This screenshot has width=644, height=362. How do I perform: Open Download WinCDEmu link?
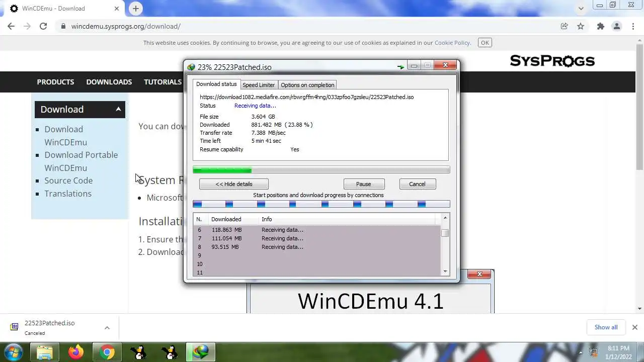(65, 136)
